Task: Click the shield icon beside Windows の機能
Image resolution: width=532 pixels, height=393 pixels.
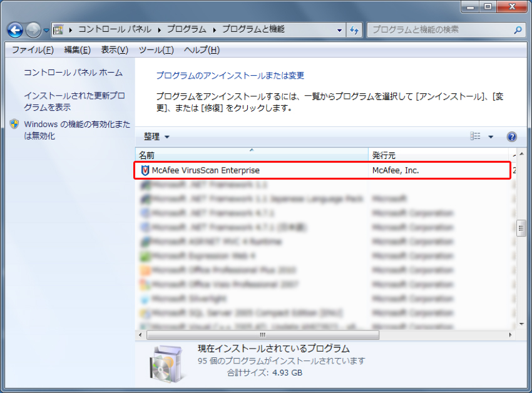Action: click(14, 124)
